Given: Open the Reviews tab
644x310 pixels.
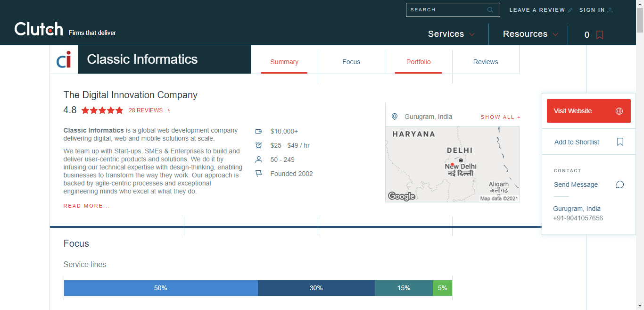Looking at the screenshot, I should point(486,62).
